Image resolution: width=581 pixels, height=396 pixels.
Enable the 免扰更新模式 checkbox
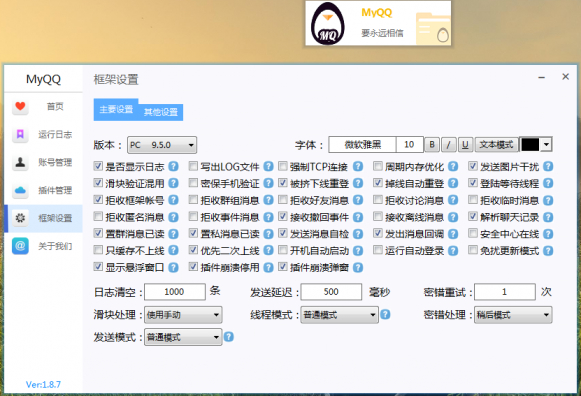(x=472, y=250)
